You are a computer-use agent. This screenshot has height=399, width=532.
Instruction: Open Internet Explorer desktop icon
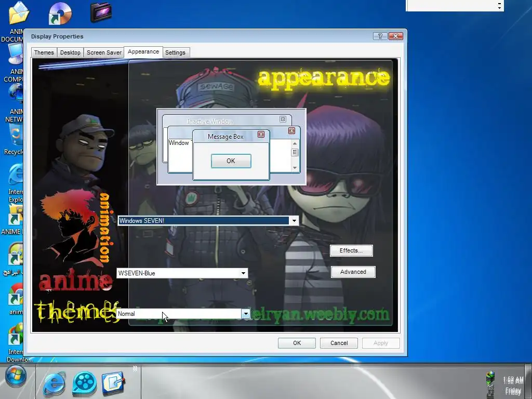16,175
